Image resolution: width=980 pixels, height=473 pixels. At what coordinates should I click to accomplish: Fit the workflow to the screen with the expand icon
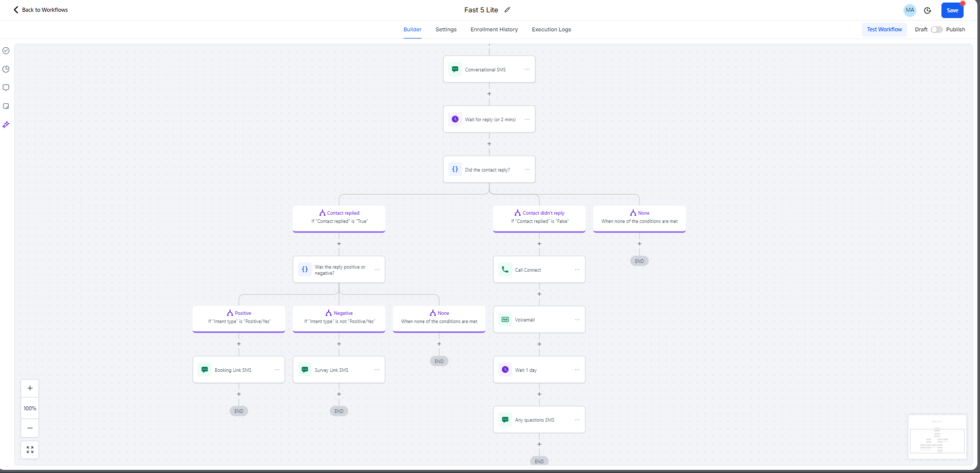[30, 450]
